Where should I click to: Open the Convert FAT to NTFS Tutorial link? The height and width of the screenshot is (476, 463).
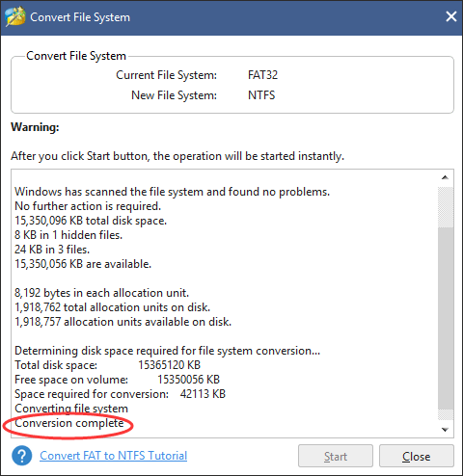click(113, 456)
